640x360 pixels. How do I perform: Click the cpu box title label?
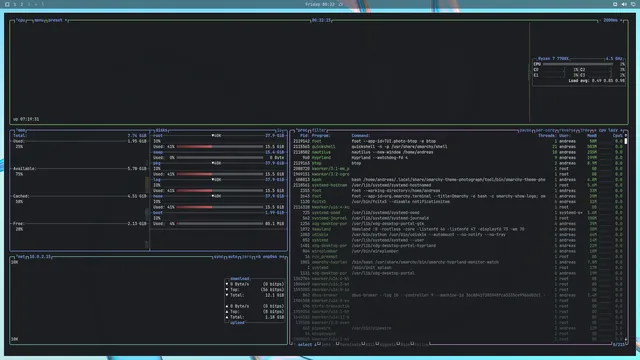coord(21,20)
